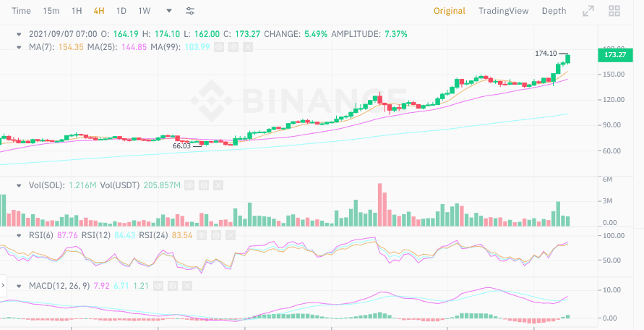The image size is (644, 330).
Task: Toggle MACD indicator visibility eye
Action: [x=158, y=286]
